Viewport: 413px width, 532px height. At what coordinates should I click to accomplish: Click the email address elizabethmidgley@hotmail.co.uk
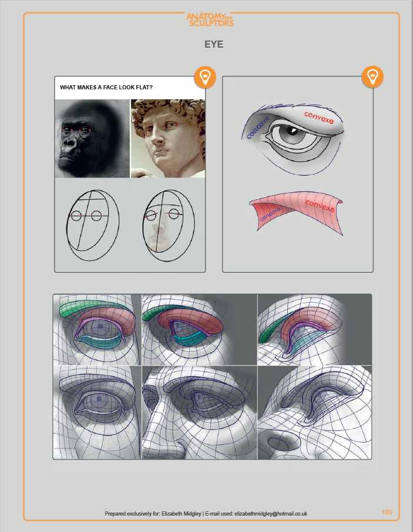pos(271,514)
